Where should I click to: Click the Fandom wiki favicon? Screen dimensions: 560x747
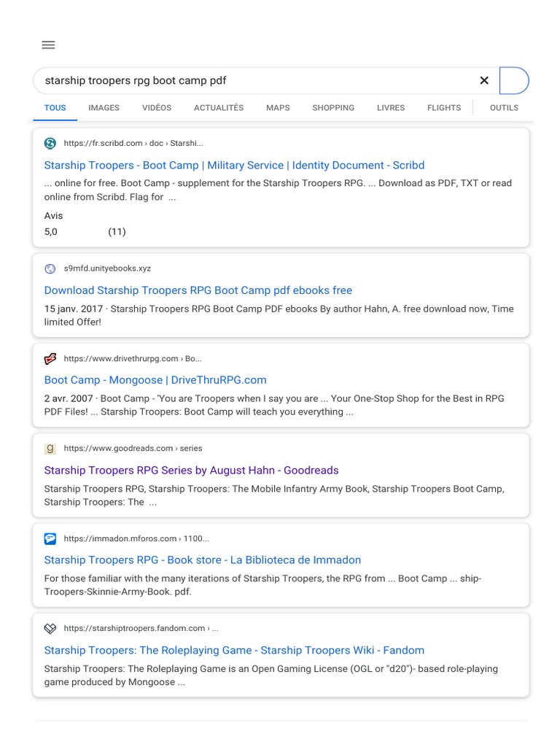pos(50,628)
